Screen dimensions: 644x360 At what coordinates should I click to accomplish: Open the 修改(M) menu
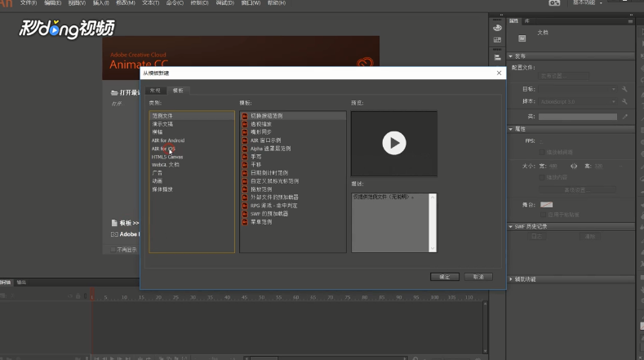pos(126,3)
